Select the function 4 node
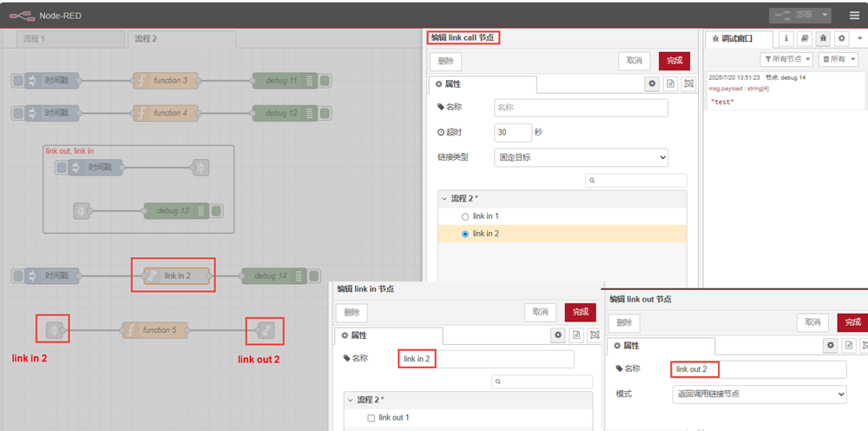The width and height of the screenshot is (868, 431). (167, 113)
